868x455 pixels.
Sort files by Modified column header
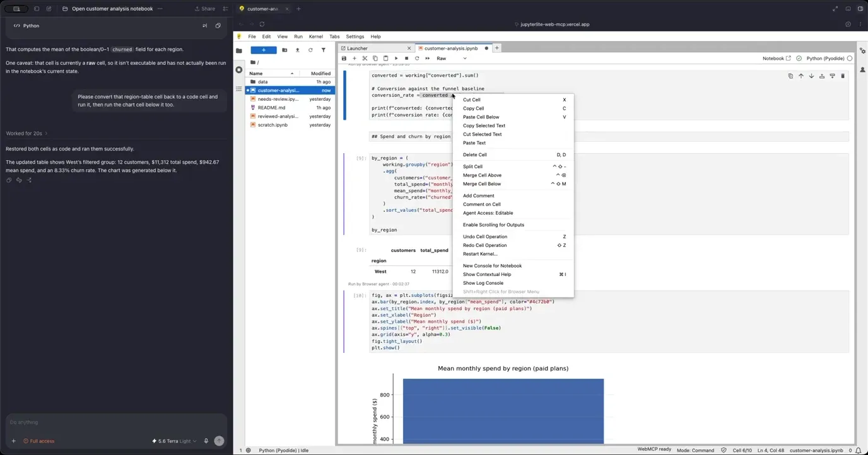pos(317,73)
